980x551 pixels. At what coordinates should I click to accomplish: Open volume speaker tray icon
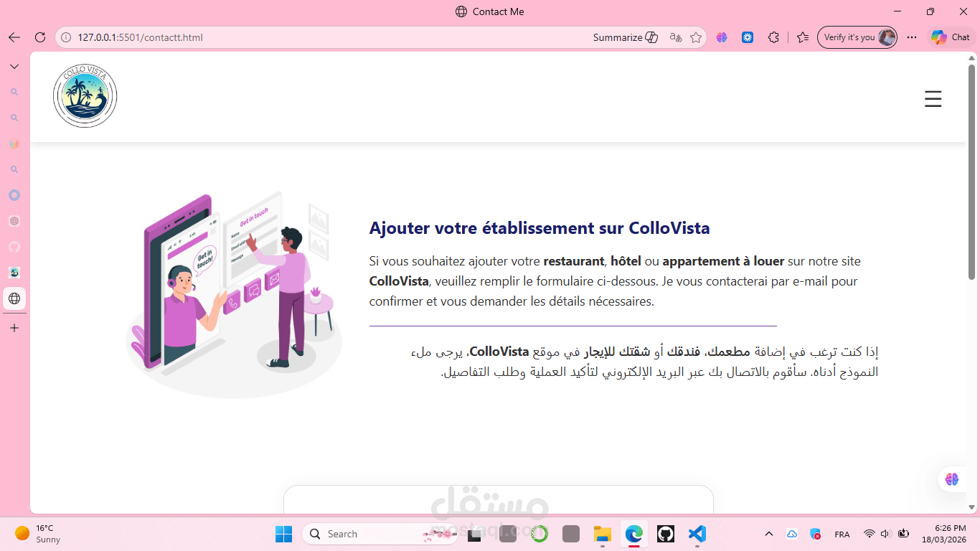coord(886,534)
